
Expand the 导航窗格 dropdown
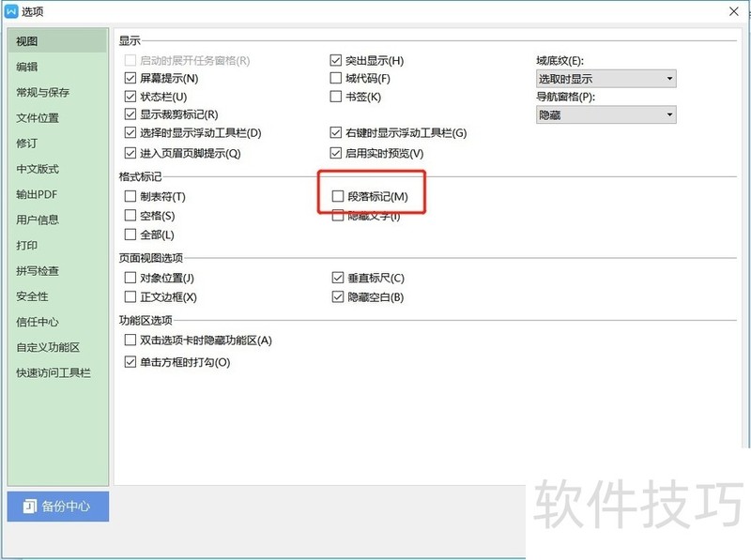(x=605, y=114)
